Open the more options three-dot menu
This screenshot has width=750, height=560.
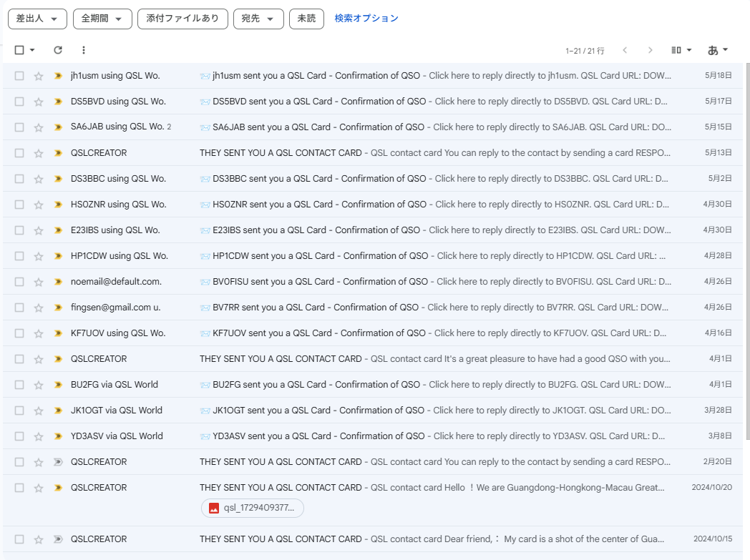pyautogui.click(x=84, y=50)
